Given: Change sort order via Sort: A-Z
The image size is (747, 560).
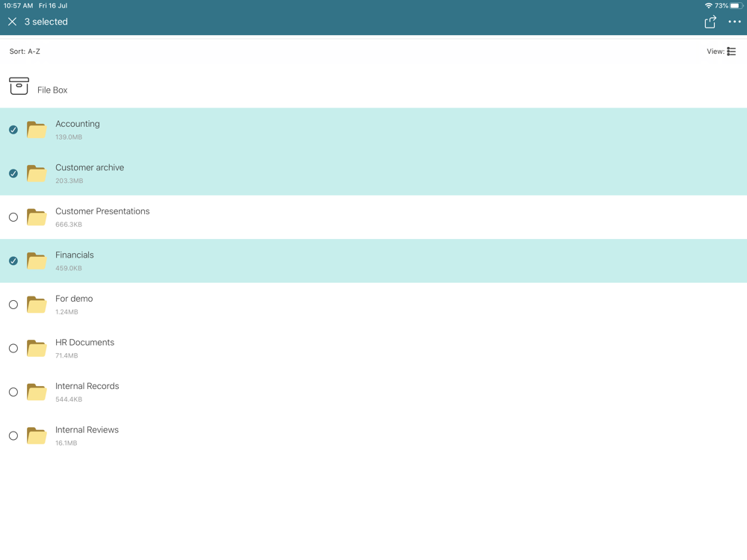Looking at the screenshot, I should (25, 52).
